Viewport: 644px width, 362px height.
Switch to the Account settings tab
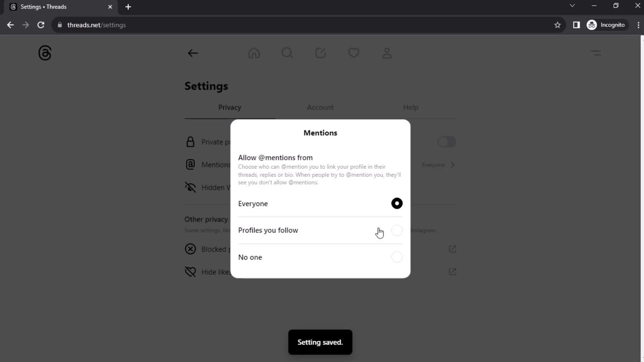pyautogui.click(x=320, y=107)
